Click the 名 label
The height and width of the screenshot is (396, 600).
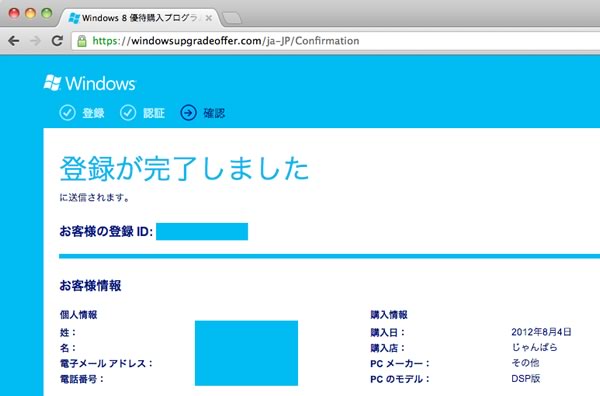pyautogui.click(x=68, y=347)
